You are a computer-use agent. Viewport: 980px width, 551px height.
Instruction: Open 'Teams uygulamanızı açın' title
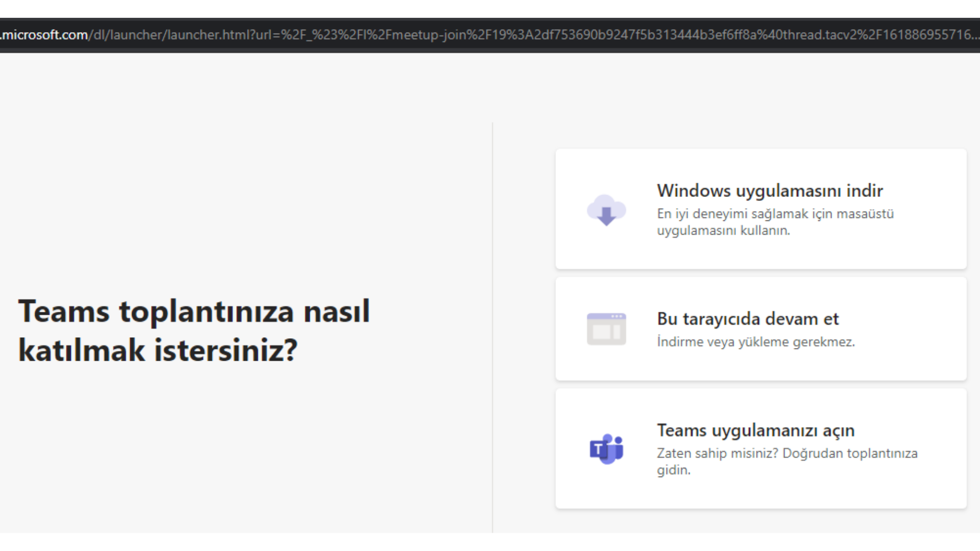(755, 430)
